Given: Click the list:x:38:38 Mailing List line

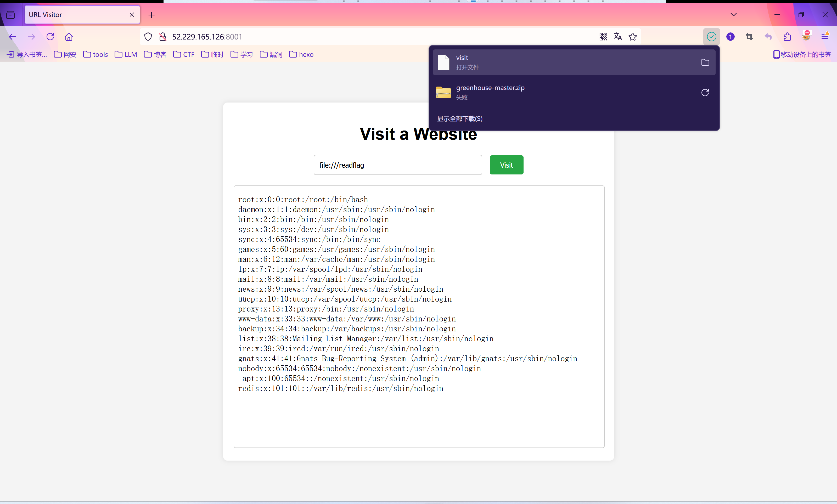Looking at the screenshot, I should coord(366,339).
